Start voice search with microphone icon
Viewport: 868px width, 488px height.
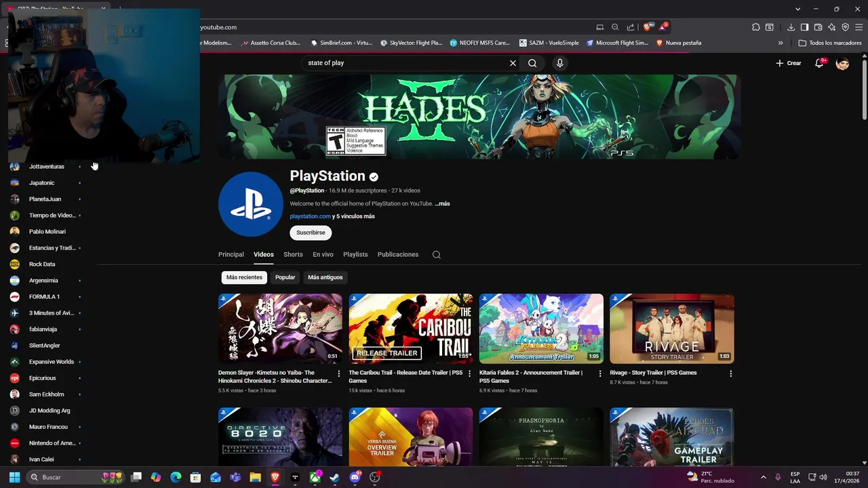tap(559, 63)
